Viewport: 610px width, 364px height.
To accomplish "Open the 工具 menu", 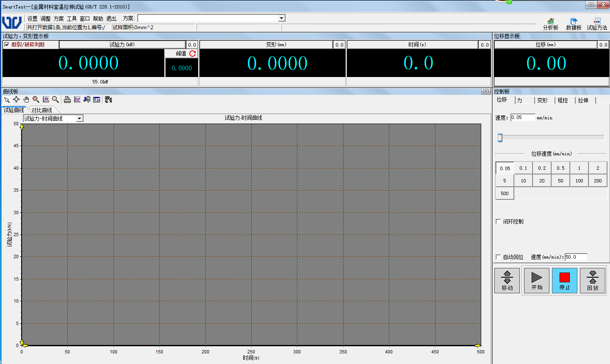I will point(72,19).
